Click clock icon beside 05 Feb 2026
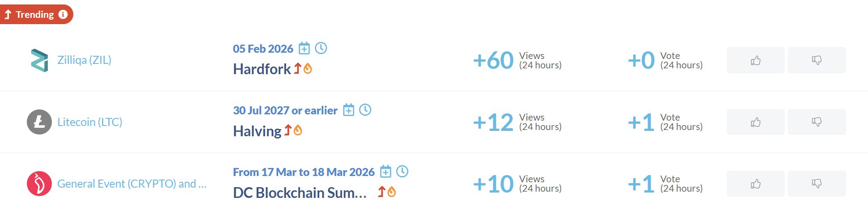The height and width of the screenshot is (218, 868). tap(321, 48)
